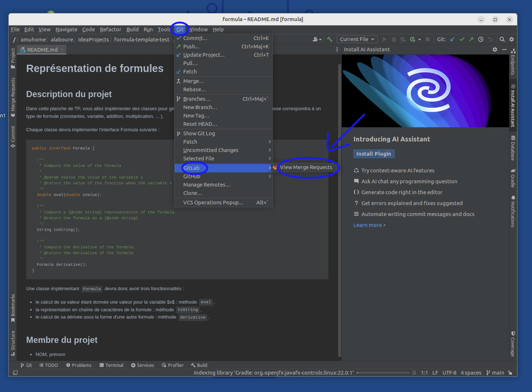Open the Endpoints tool window
The image size is (532, 392).
click(513, 62)
